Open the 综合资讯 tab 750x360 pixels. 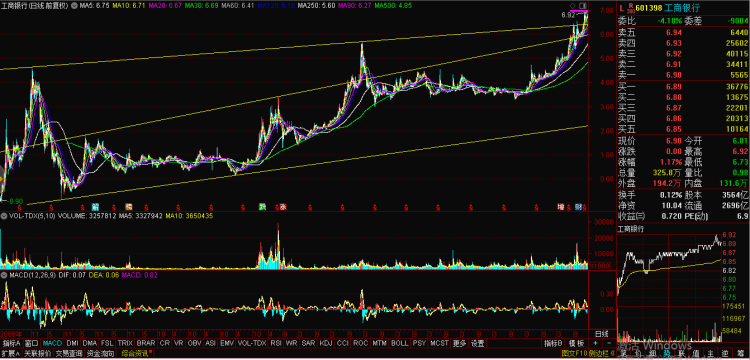coord(136,354)
